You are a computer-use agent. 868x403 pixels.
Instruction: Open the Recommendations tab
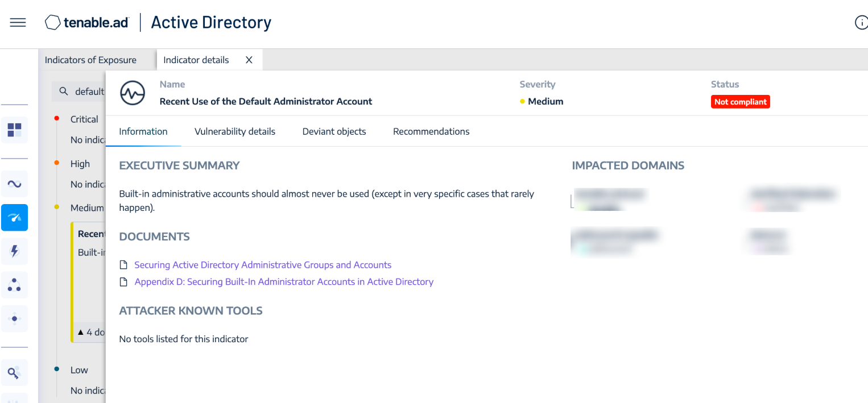(x=431, y=131)
